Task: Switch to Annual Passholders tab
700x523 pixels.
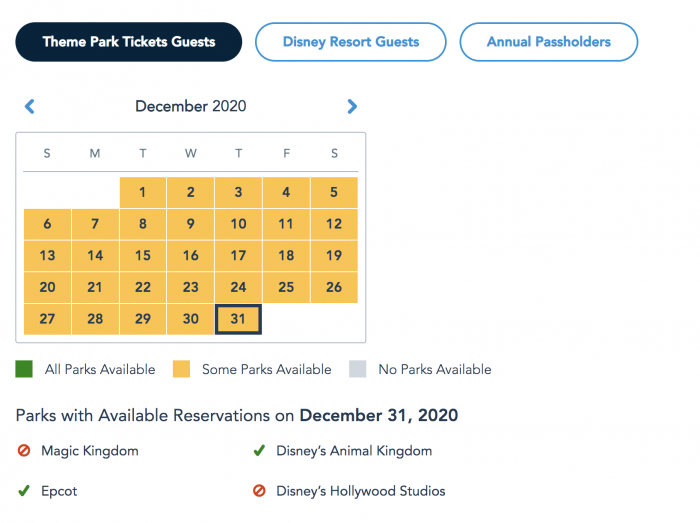Action: pyautogui.click(x=548, y=42)
